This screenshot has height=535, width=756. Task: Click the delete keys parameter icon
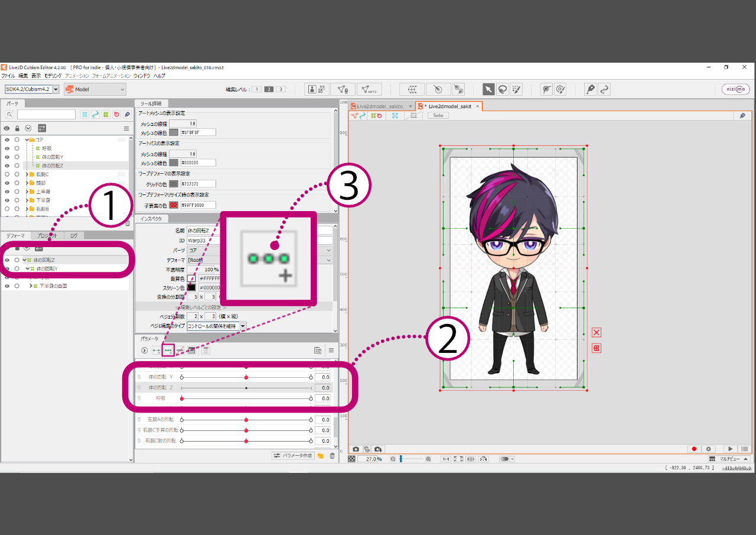180,350
